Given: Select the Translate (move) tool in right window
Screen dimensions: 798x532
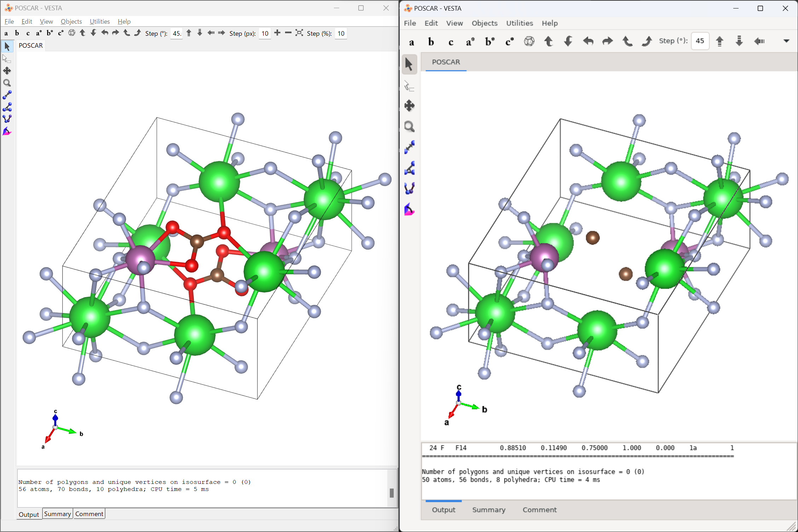Looking at the screenshot, I should pos(409,105).
